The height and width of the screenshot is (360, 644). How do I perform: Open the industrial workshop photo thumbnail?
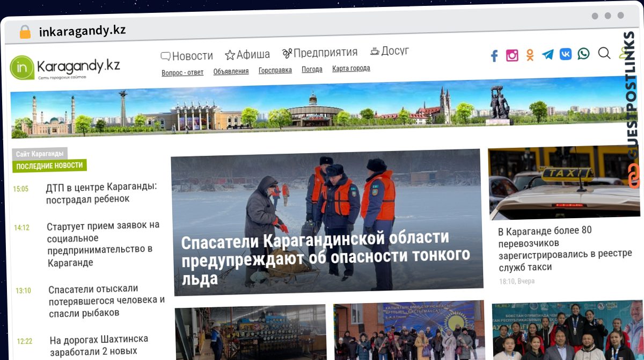(251, 333)
